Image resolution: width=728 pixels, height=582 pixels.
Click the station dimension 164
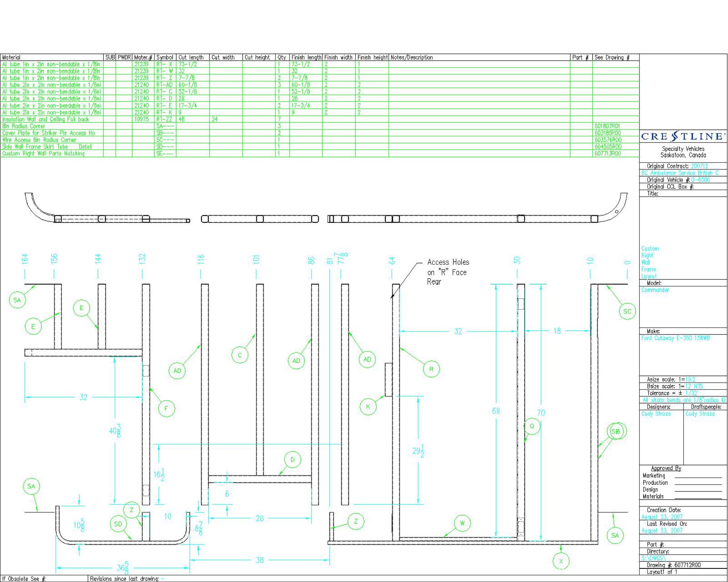(25, 259)
